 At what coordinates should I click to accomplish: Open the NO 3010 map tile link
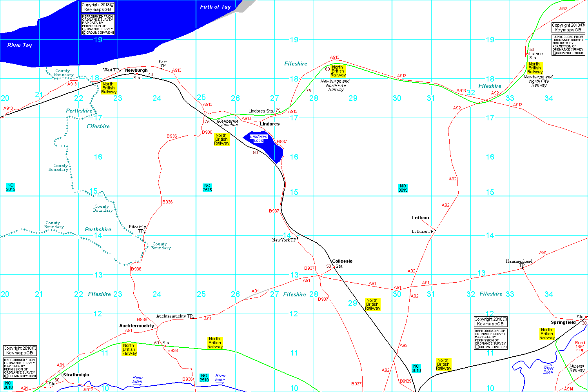coord(416,368)
